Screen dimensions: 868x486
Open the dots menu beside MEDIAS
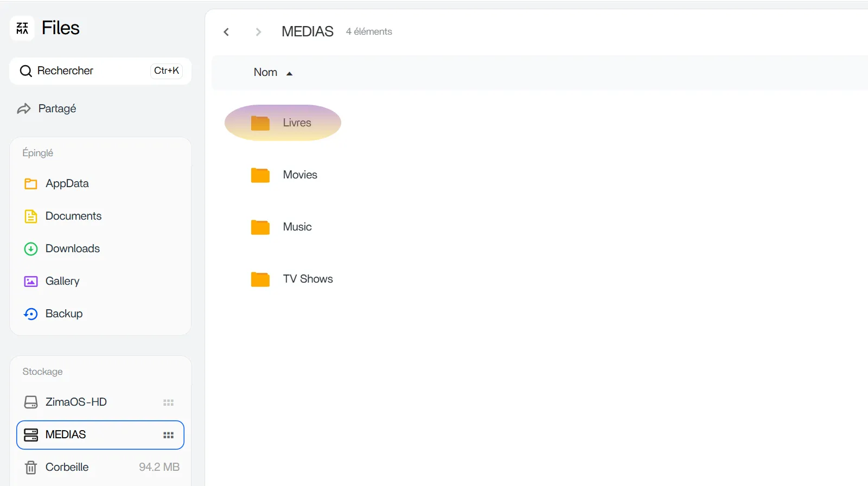(x=168, y=435)
